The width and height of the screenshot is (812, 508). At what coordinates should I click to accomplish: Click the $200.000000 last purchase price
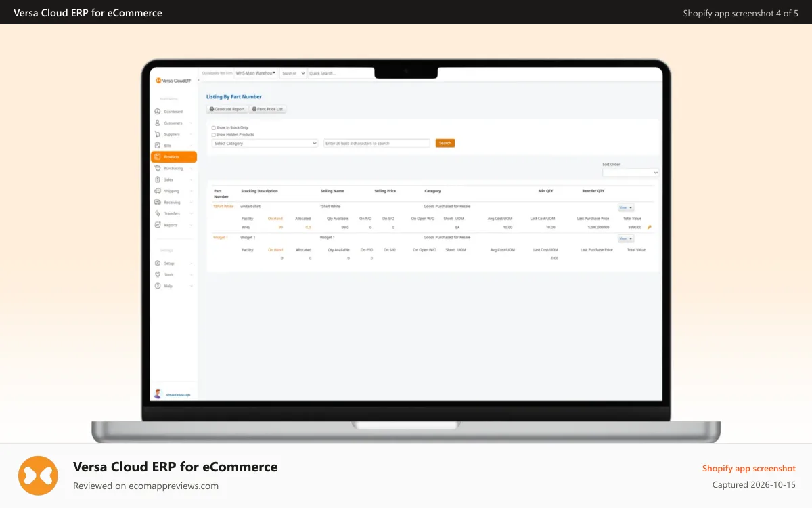coord(598,227)
